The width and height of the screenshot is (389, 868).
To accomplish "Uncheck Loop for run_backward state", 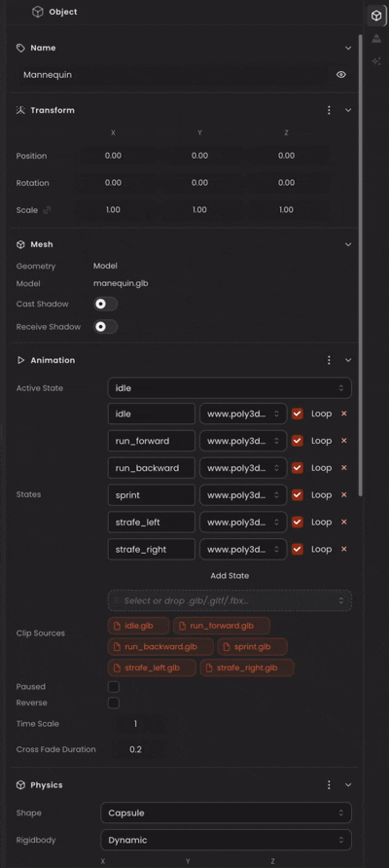I will click(298, 468).
